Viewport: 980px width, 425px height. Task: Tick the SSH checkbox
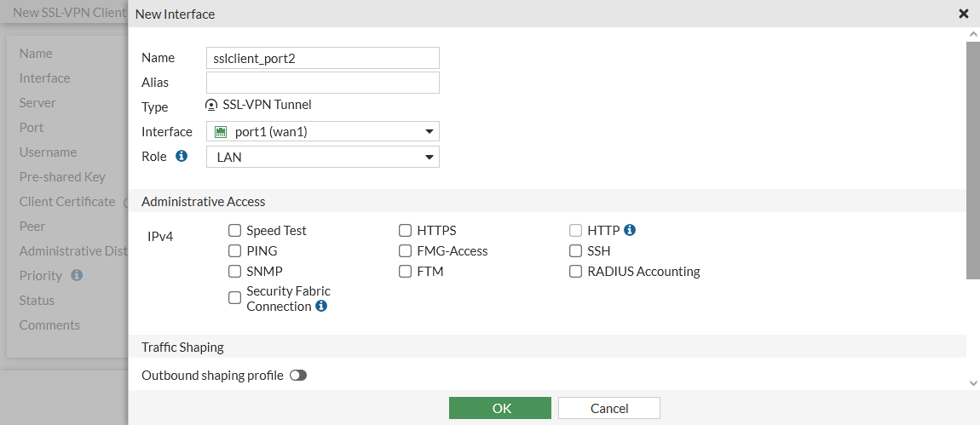pyautogui.click(x=576, y=251)
